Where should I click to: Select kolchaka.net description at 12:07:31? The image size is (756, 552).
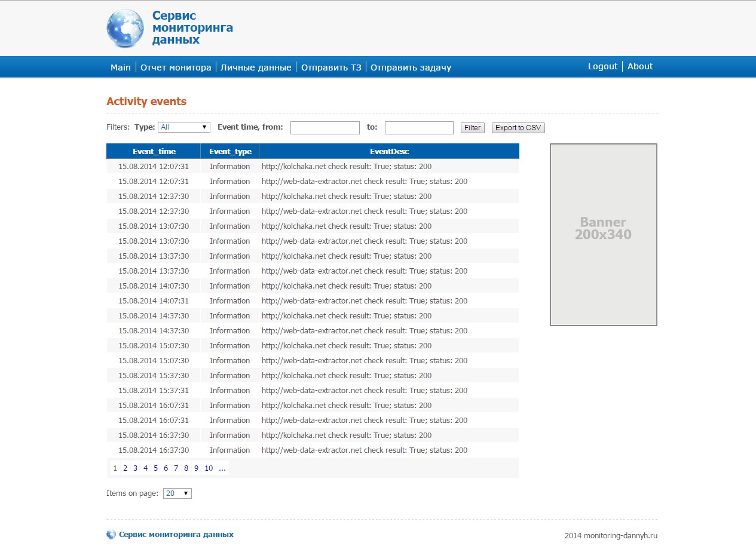[x=347, y=167]
